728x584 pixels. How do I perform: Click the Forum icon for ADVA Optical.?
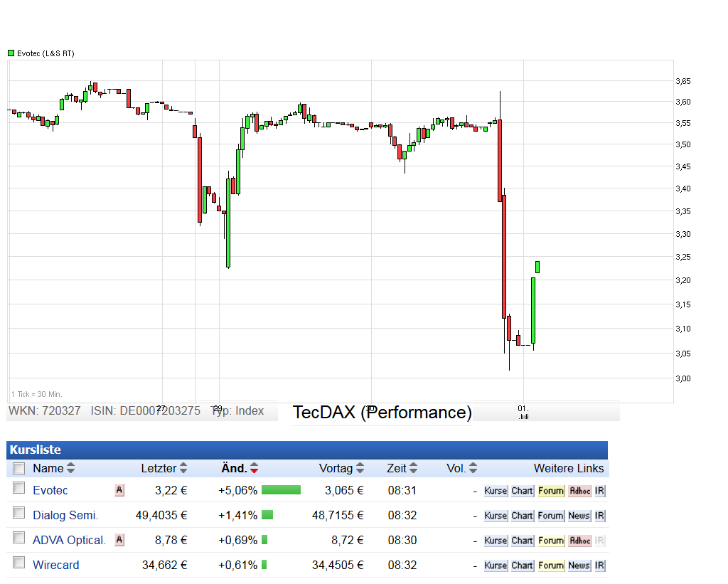pos(551,540)
